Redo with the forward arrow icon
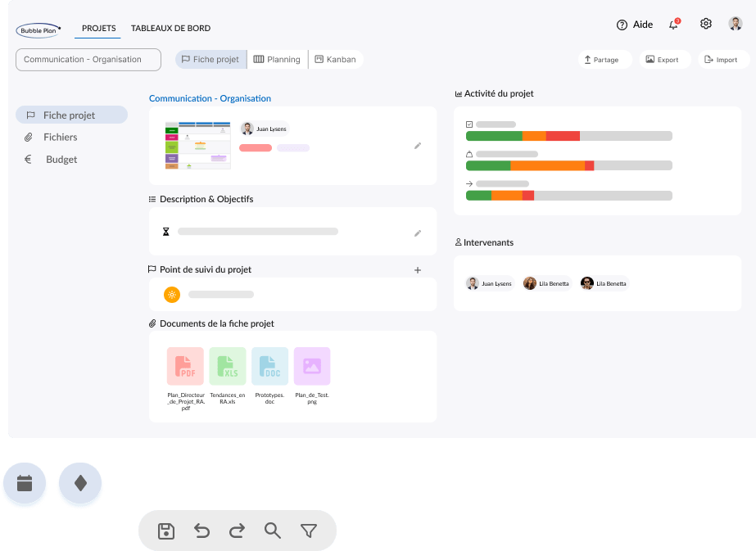Screen dimensions: 756x551 [238, 531]
